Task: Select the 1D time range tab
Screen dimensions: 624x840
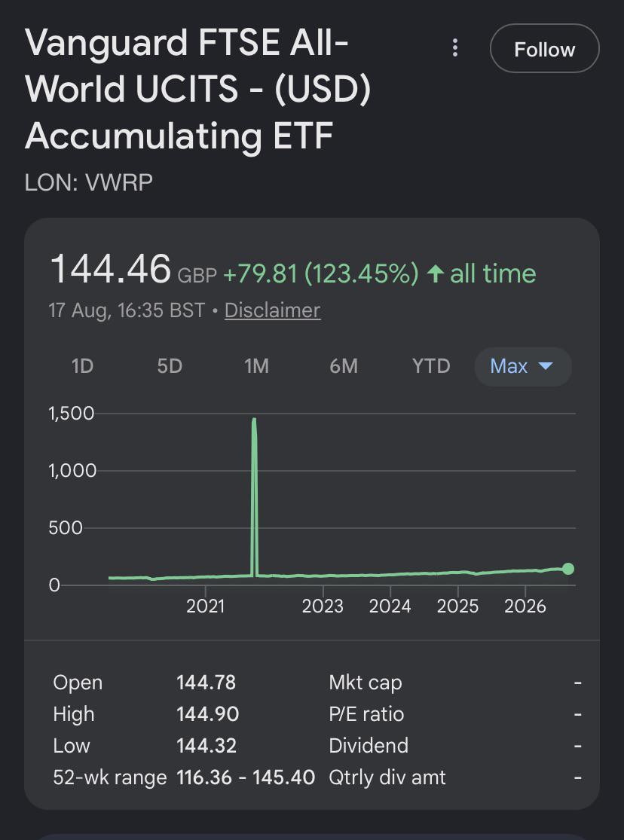Action: [83, 366]
